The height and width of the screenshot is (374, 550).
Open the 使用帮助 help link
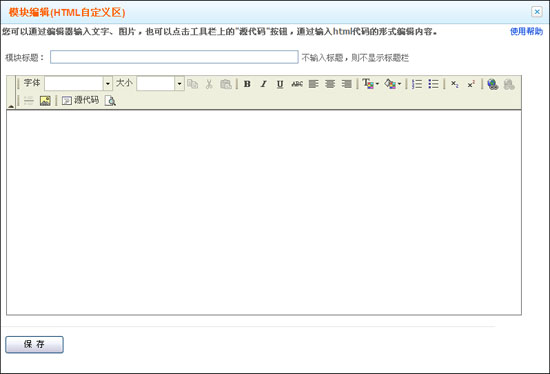click(526, 32)
